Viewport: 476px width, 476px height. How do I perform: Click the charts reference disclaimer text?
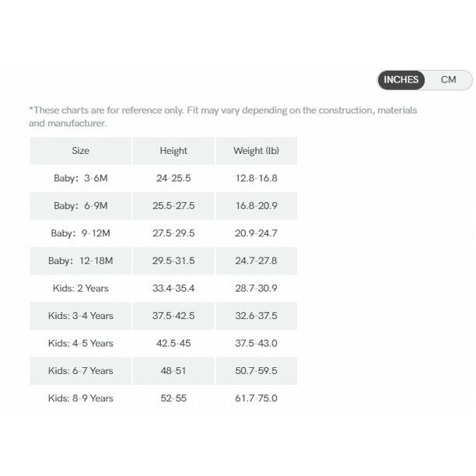point(222,117)
